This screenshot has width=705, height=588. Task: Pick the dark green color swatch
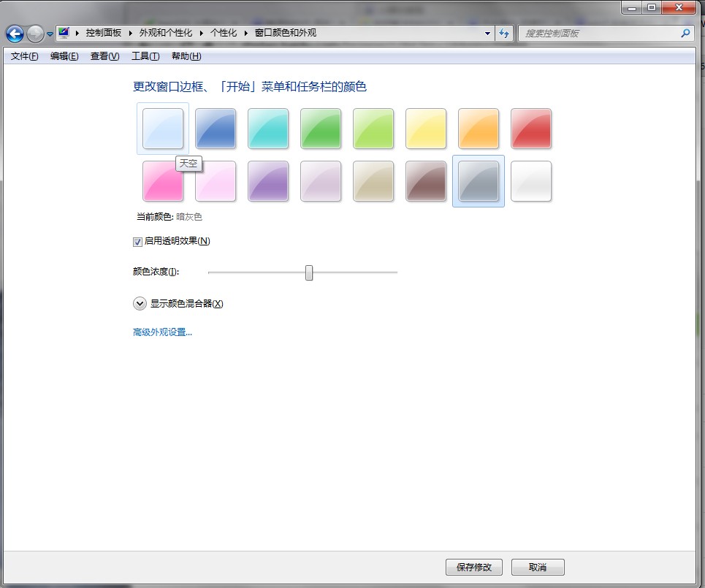tap(321, 129)
